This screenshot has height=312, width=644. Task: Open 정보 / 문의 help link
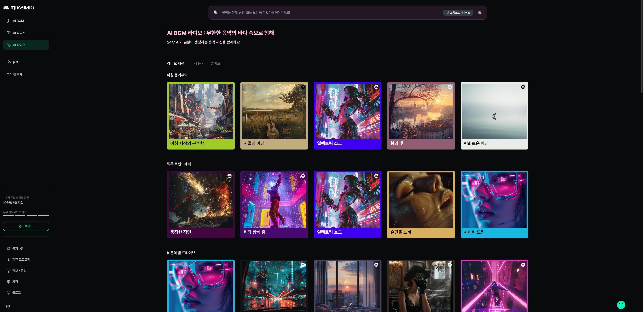pyautogui.click(x=19, y=271)
